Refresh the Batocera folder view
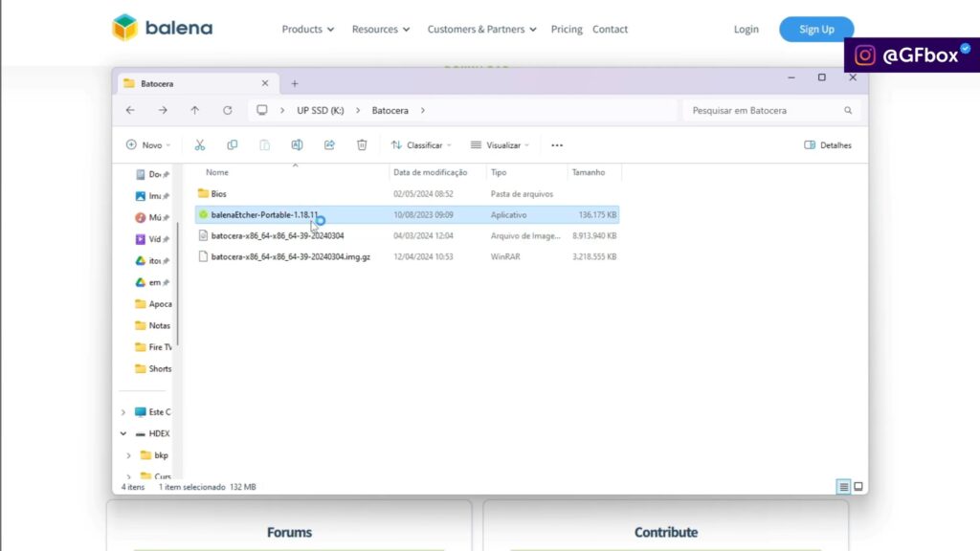980x551 pixels. 228,111
